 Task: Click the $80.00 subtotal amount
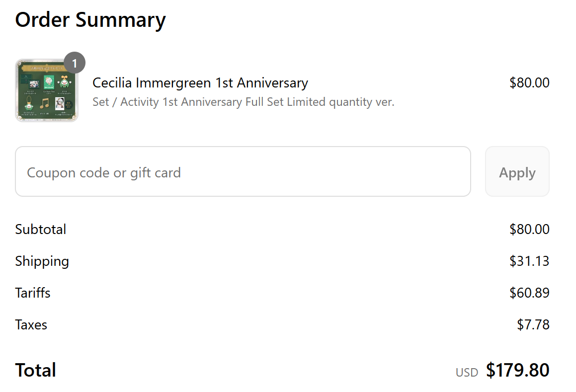[x=529, y=229]
